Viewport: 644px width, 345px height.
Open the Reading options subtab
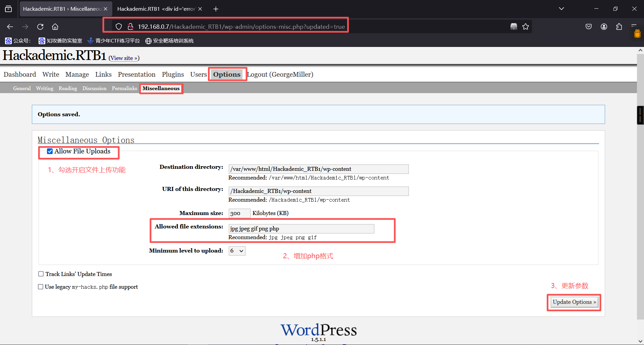point(68,88)
